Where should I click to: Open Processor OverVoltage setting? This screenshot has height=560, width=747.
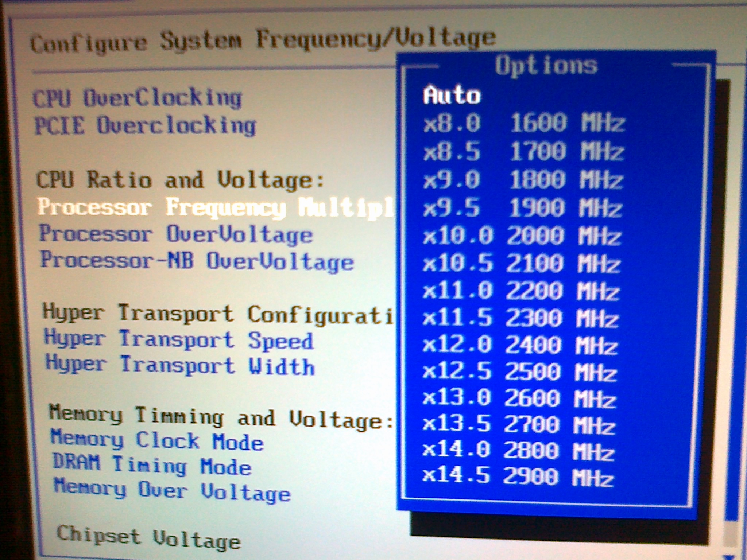176,234
